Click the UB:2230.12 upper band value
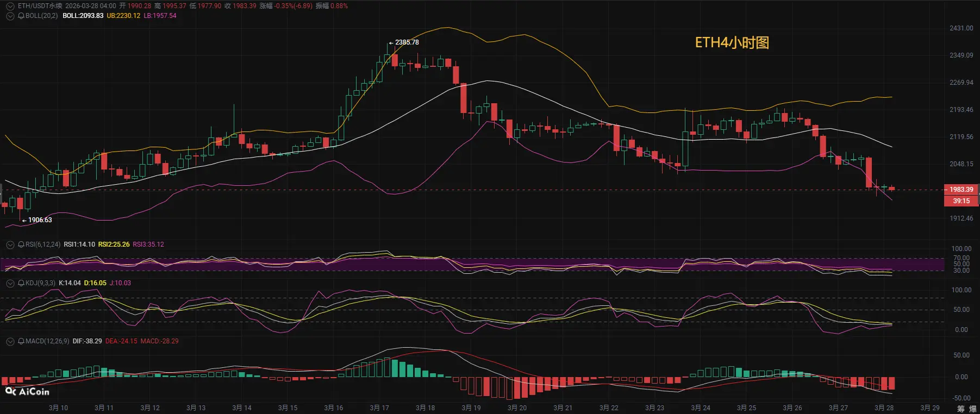Screen dimensions: 980x414 123,16
